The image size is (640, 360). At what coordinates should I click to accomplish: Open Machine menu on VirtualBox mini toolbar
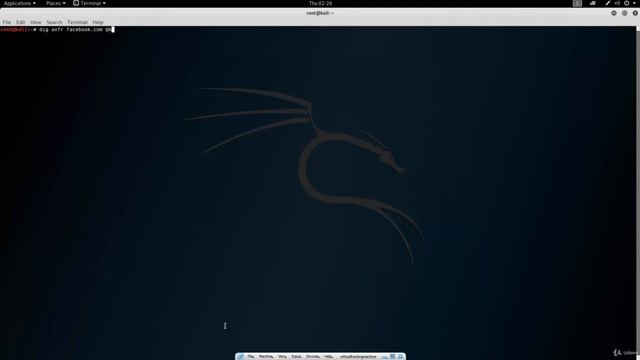266,357
